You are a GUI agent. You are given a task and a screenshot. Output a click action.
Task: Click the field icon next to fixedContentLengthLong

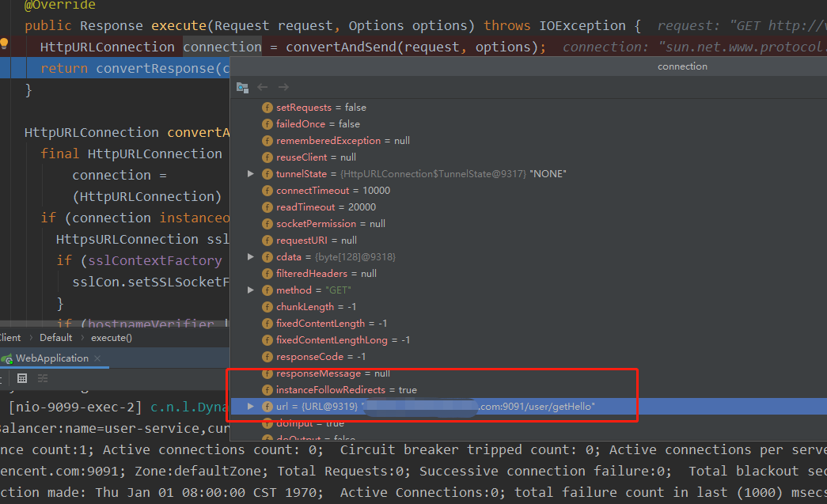[267, 340]
